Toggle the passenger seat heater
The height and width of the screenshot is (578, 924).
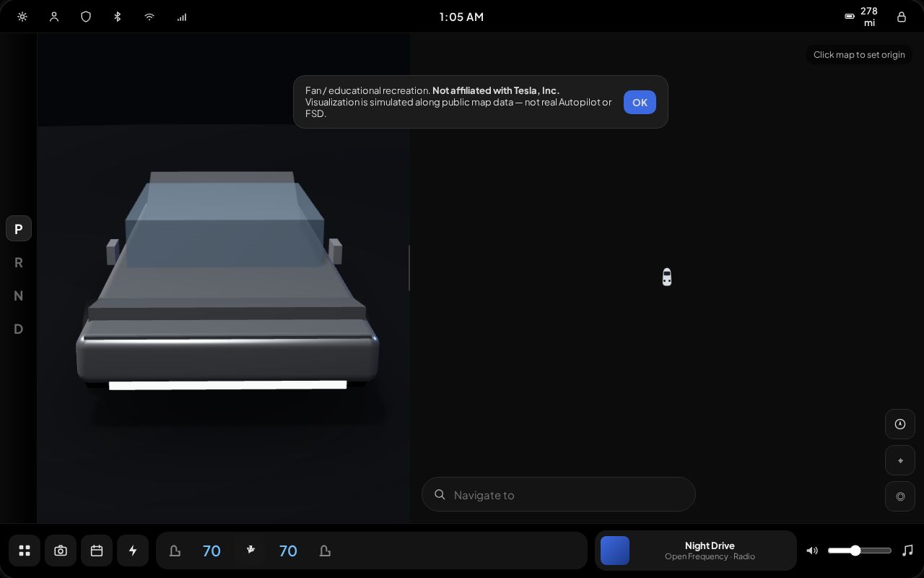click(325, 551)
